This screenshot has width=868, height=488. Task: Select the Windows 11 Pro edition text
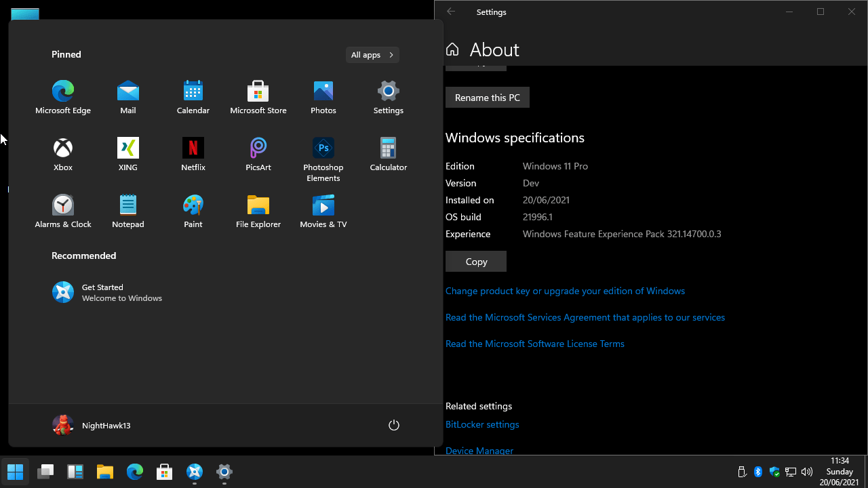coord(555,166)
